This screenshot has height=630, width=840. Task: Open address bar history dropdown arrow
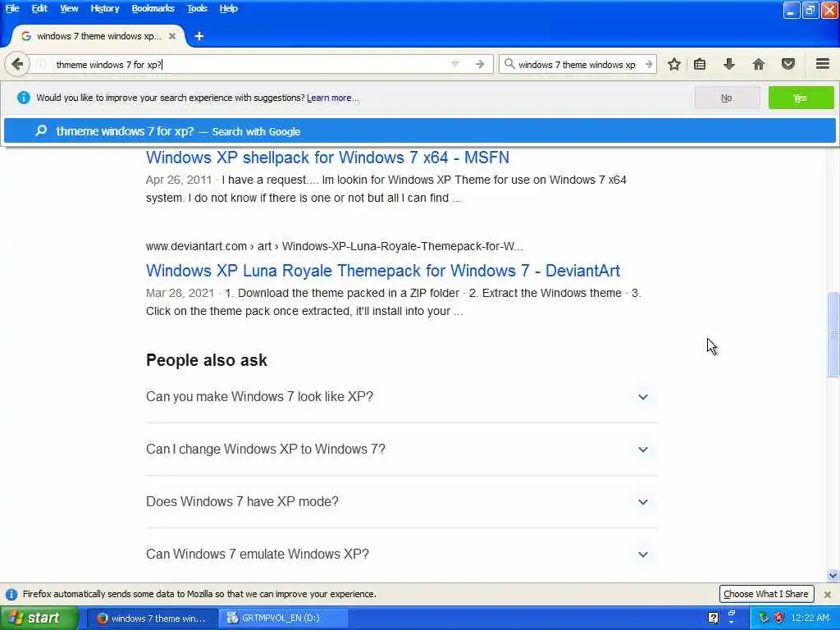click(454, 64)
